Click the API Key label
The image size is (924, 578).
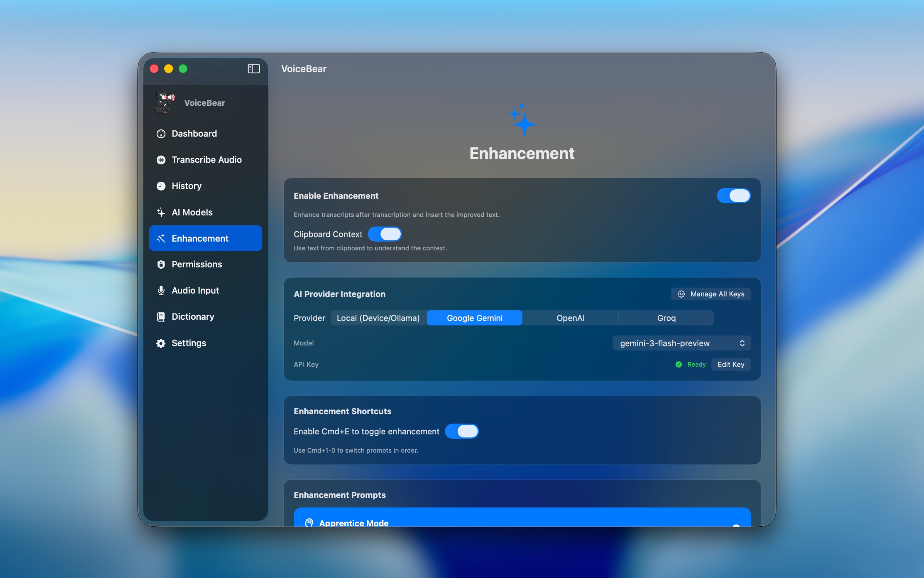coord(306,364)
